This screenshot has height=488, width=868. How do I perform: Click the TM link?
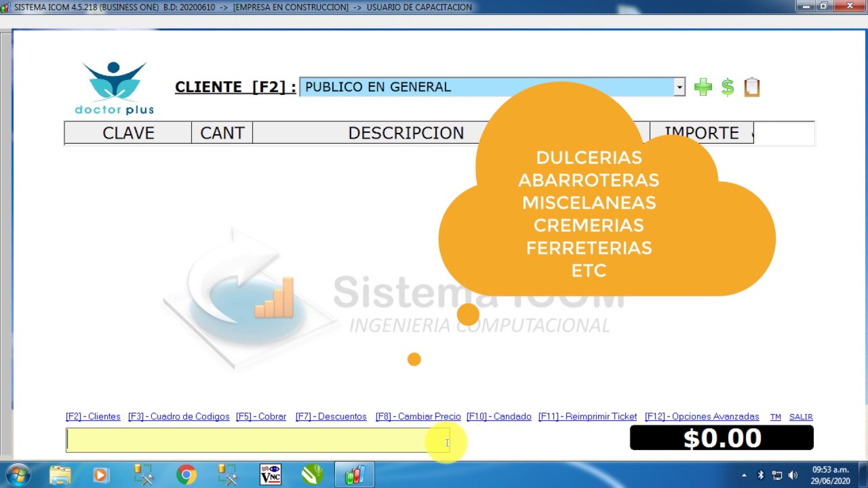[776, 417]
